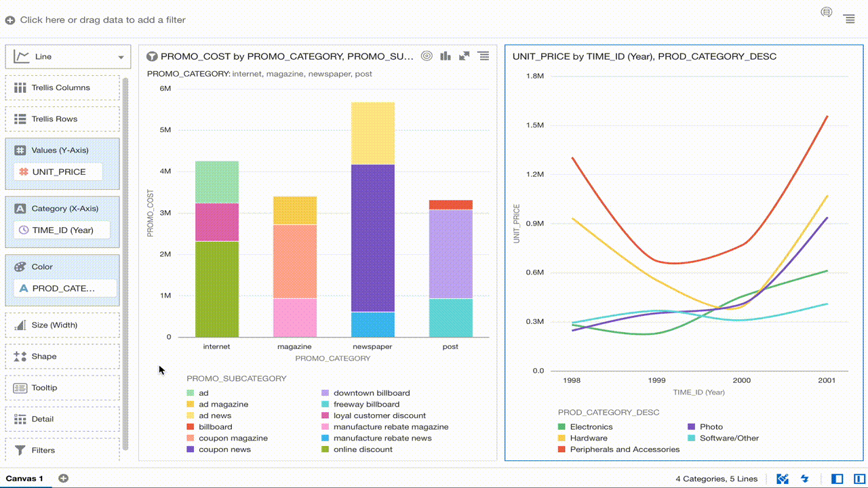Select the PROD_CATE... color pill
Screen dimensions: 868x488
pos(65,289)
